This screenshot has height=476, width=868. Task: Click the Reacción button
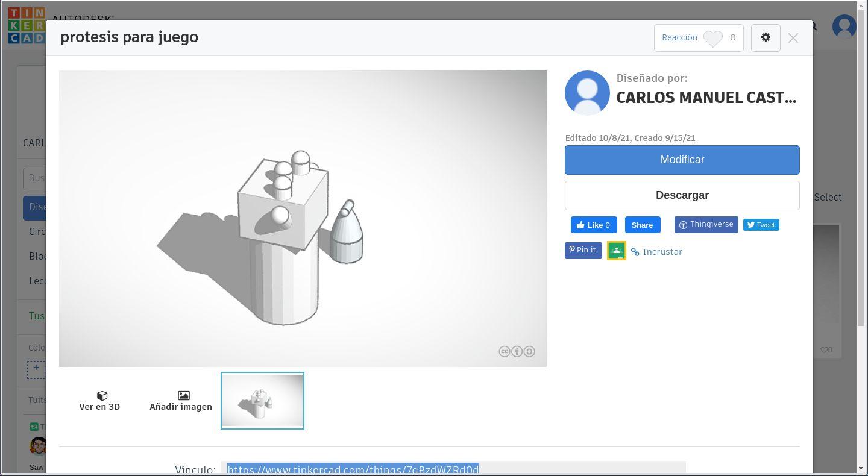[x=699, y=38]
